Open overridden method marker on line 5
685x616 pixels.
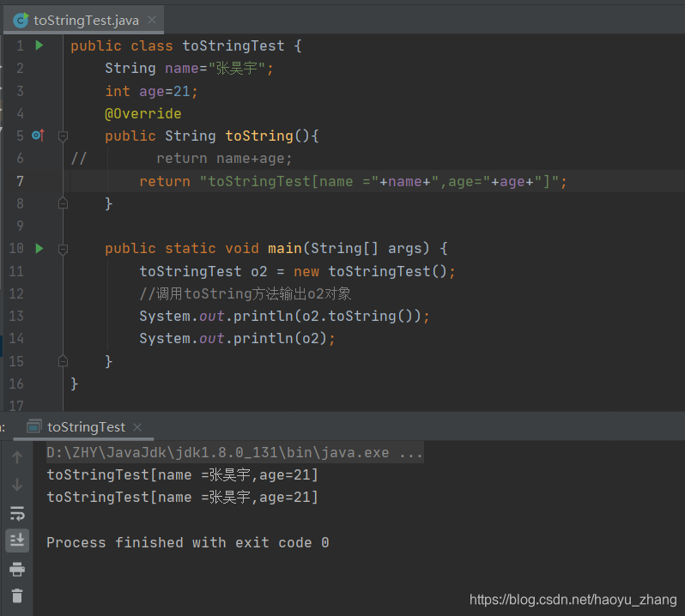tap(39, 136)
